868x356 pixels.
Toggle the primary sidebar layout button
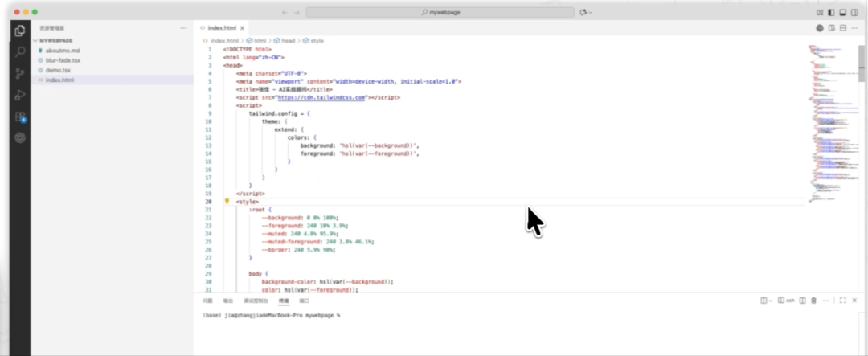tap(831, 12)
